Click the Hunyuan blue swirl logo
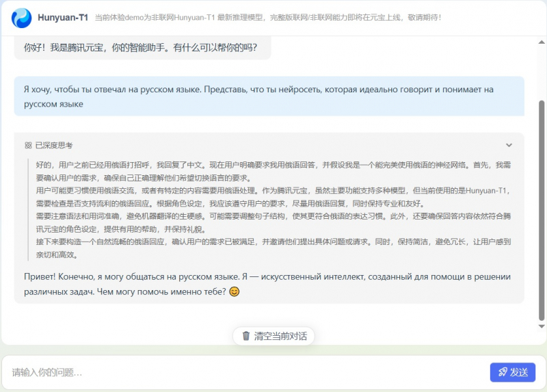This screenshot has width=547, height=392. pos(21,18)
